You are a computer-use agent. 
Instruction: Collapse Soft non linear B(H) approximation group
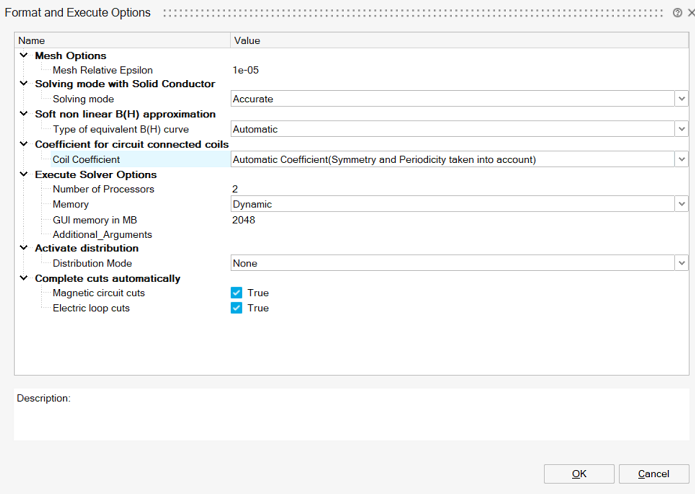click(24, 114)
